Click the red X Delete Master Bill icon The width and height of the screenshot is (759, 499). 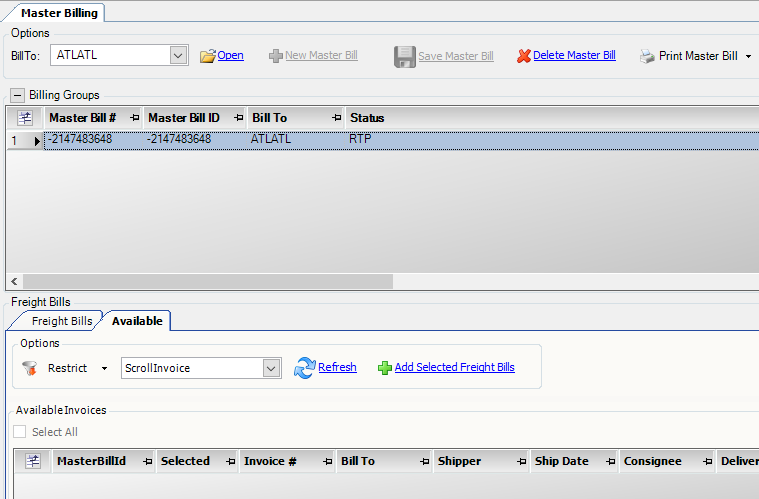click(x=524, y=56)
